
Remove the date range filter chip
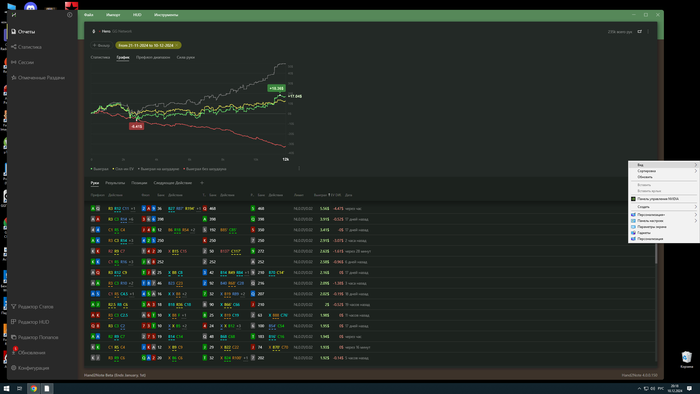pyautogui.click(x=177, y=46)
